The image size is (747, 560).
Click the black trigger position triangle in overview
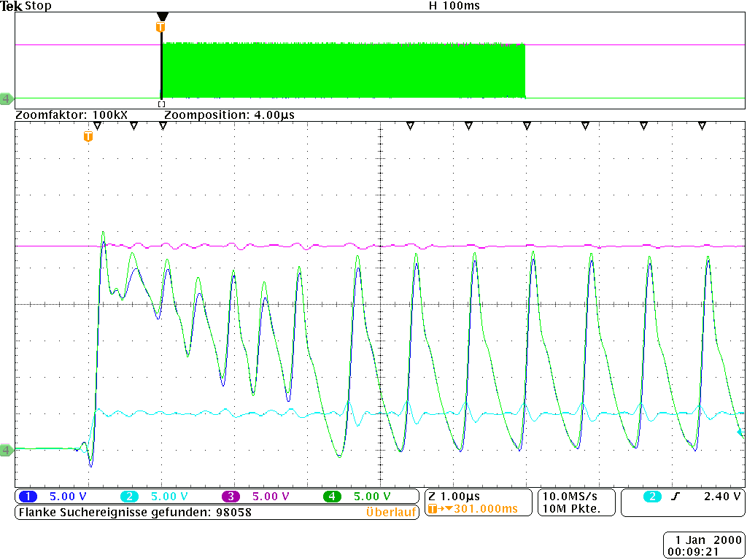tap(163, 17)
